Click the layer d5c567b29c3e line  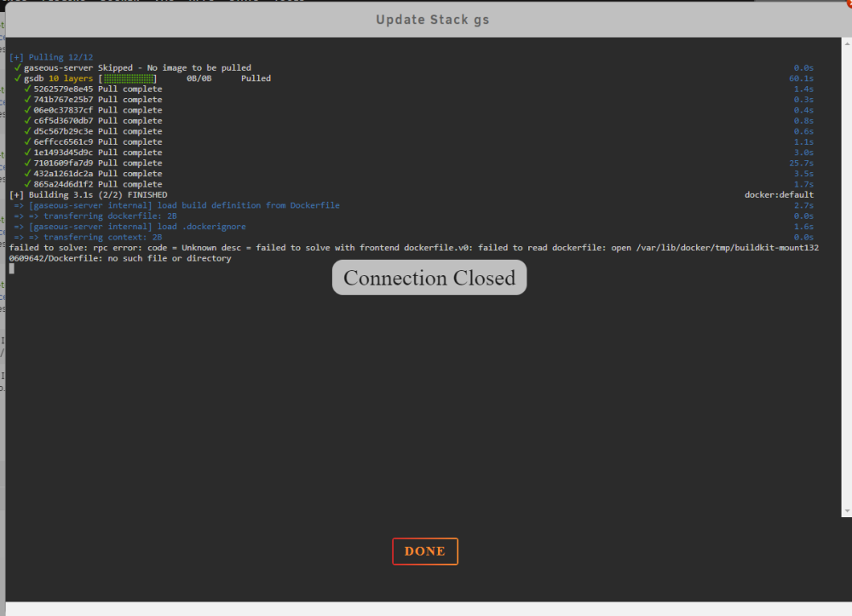tap(93, 131)
